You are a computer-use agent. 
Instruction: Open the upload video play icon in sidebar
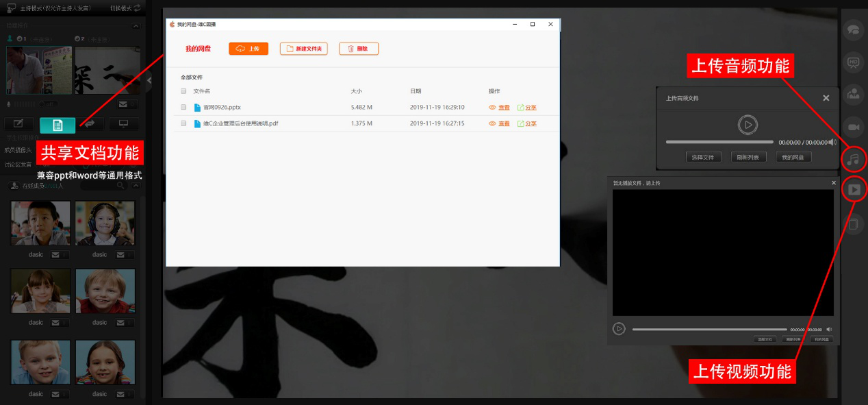click(x=854, y=189)
